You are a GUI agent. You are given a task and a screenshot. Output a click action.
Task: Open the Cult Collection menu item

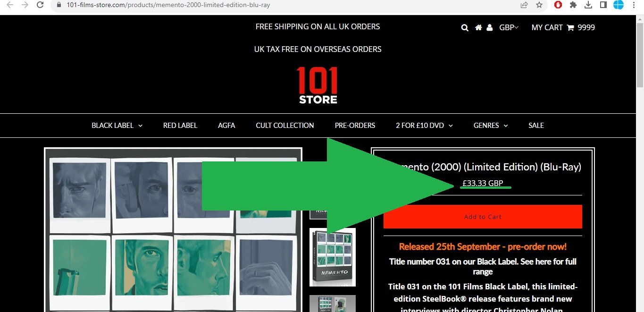tap(285, 126)
